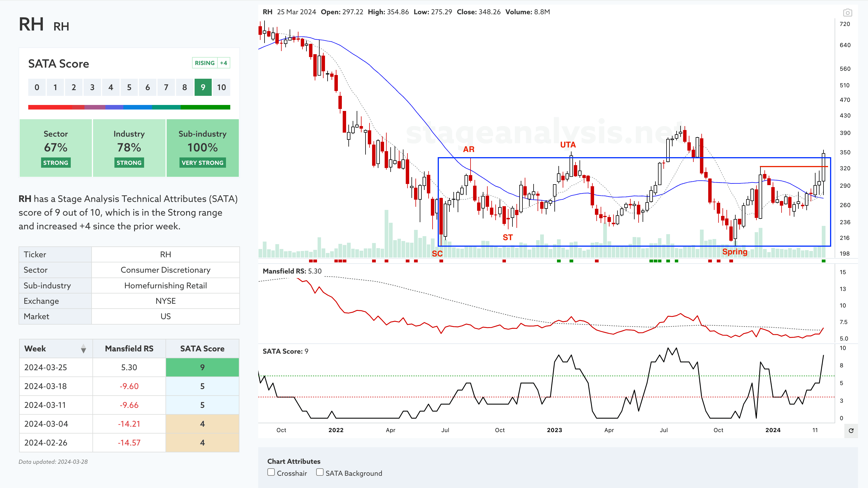
Task: Click the 2022 label on time axis
Action: (336, 430)
